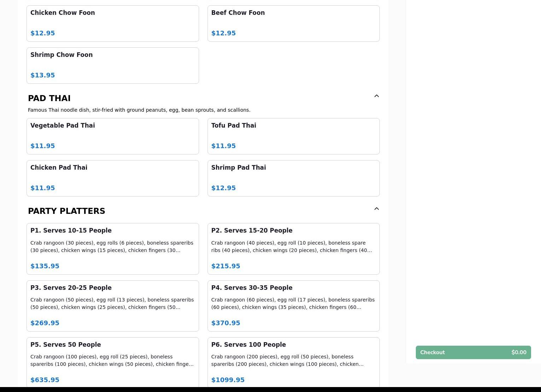Viewport: 541px width, 392px height.
Task: Click the $0.00 checkout total
Action: (519, 352)
